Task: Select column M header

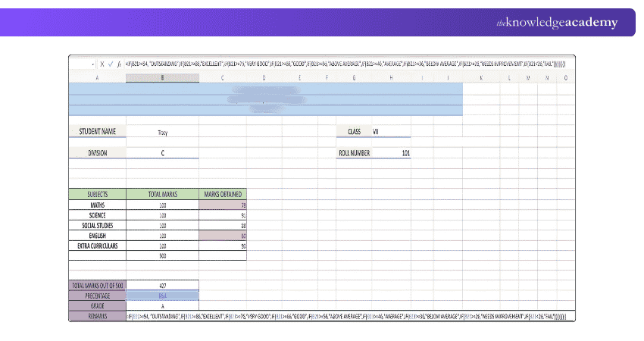Action: click(528, 77)
